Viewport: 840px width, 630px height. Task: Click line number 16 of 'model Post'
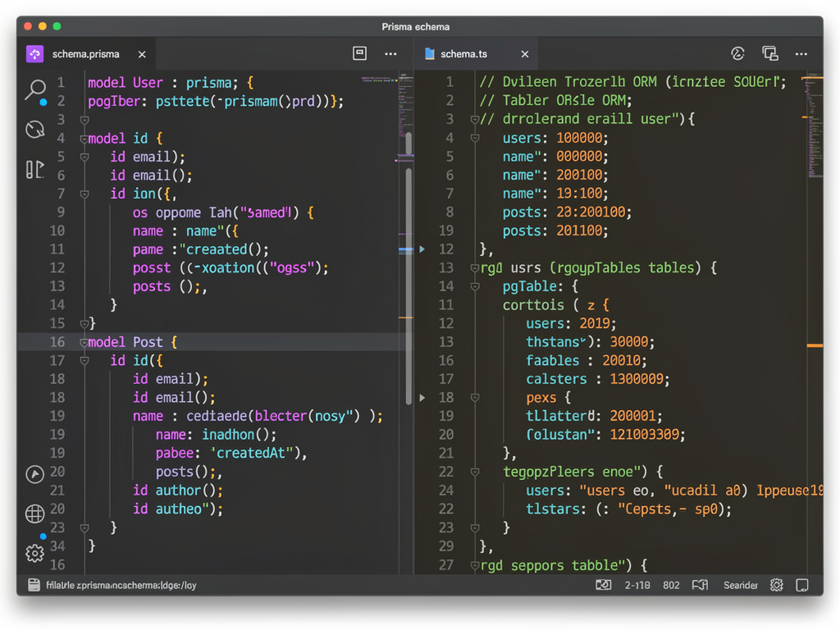point(57,342)
